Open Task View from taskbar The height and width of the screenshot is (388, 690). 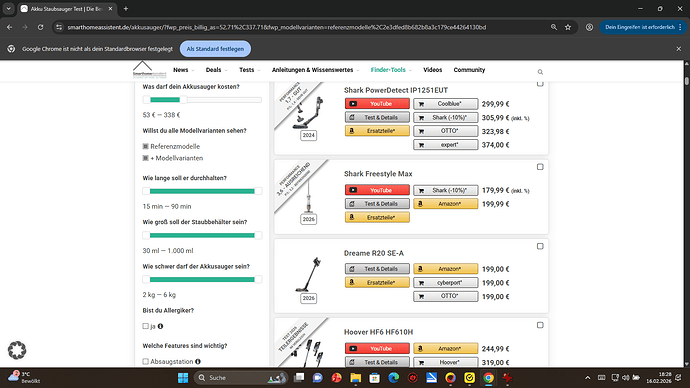pyautogui.click(x=299, y=377)
